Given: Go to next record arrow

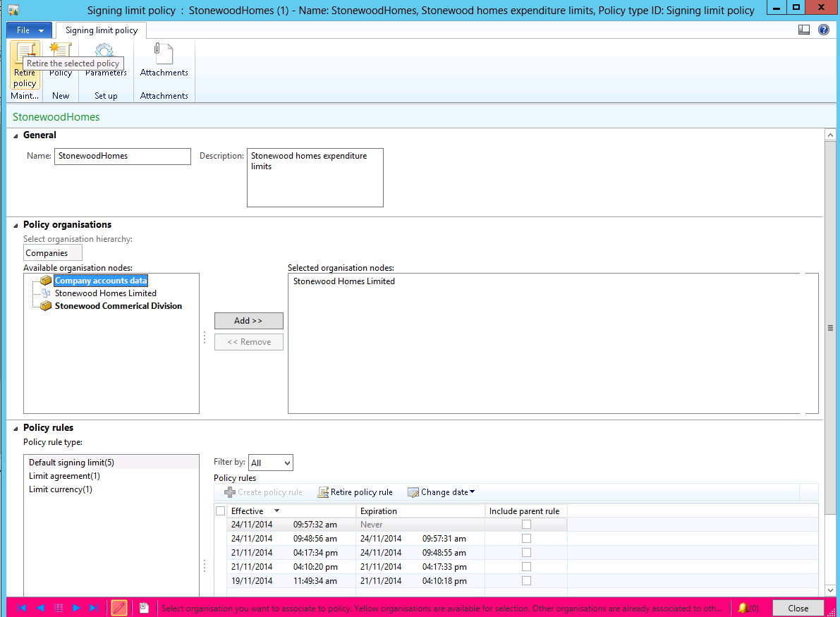Looking at the screenshot, I should 76,608.
